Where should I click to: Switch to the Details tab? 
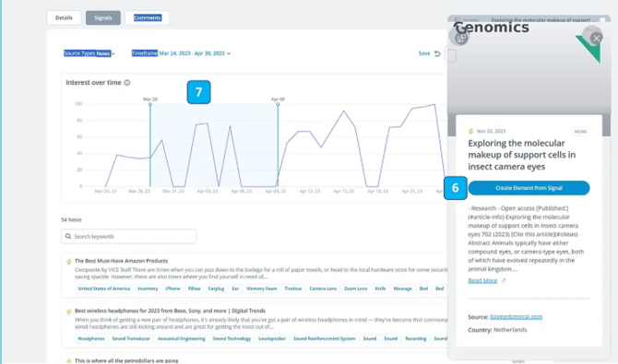[x=64, y=18]
